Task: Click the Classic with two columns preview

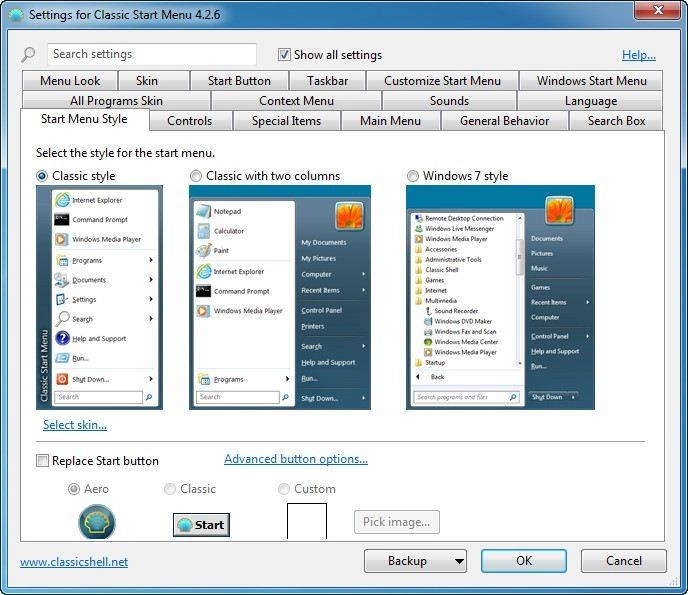Action: [x=280, y=298]
